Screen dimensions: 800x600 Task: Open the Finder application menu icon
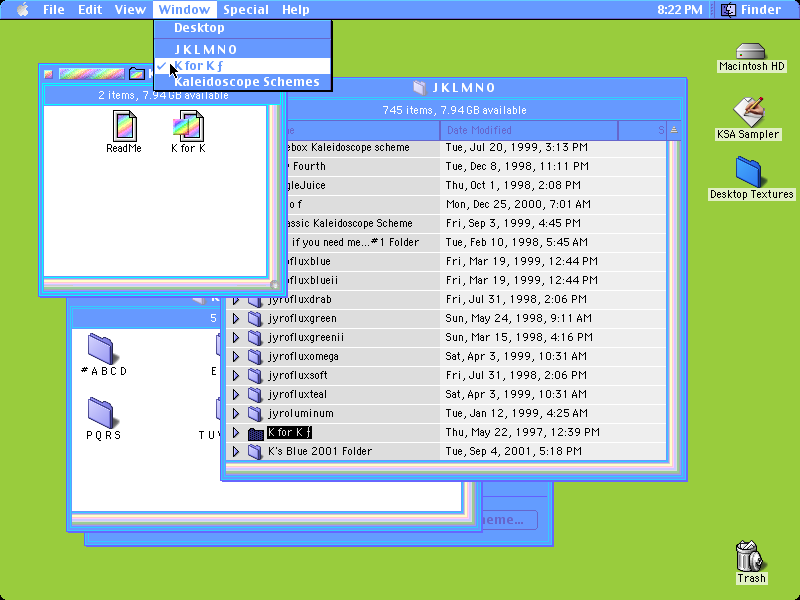729,9
